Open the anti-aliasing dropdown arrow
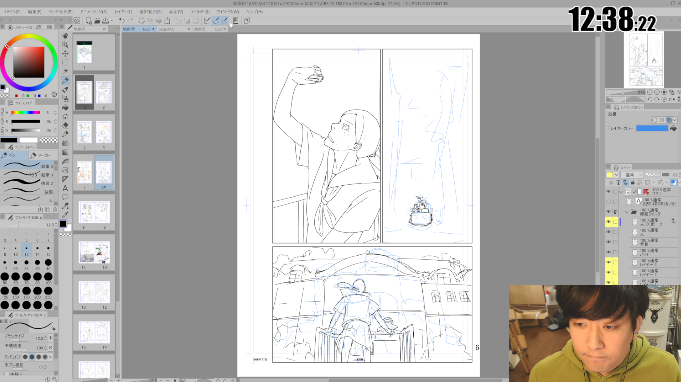 tap(51, 357)
